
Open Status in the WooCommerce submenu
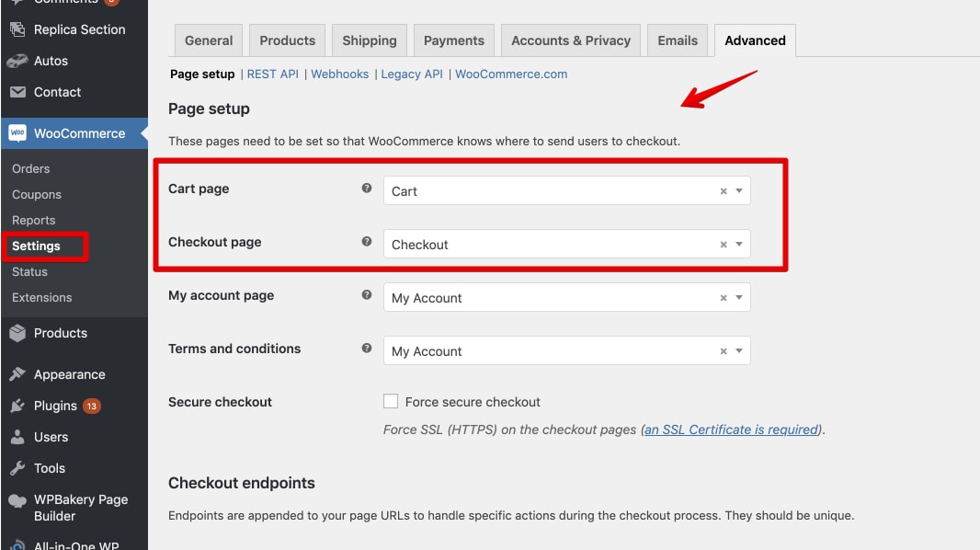pos(29,272)
